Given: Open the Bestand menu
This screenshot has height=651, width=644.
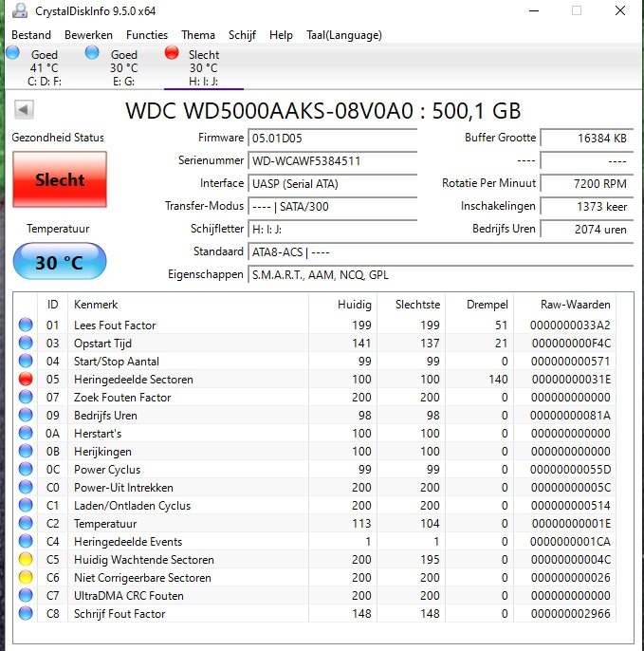Looking at the screenshot, I should 31,35.
